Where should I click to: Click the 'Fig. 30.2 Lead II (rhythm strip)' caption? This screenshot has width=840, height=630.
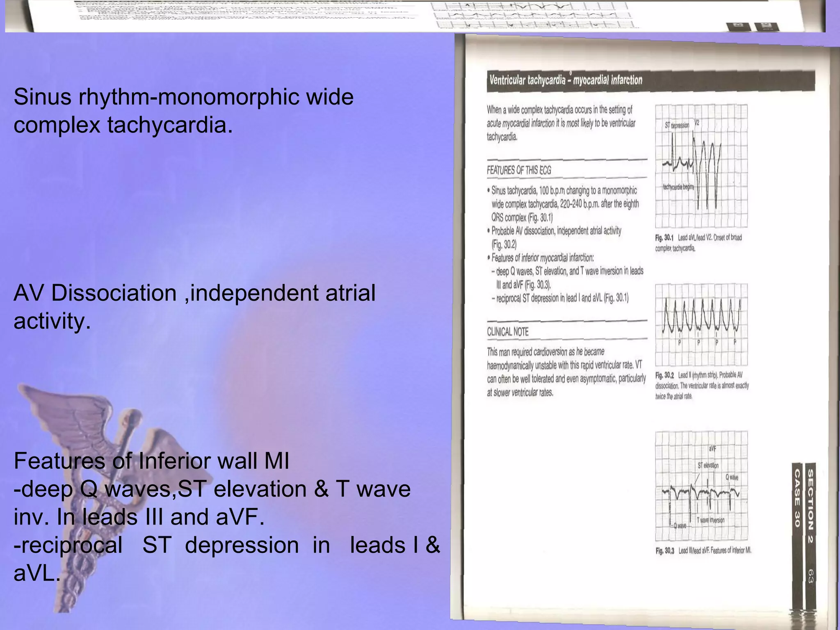[x=702, y=386]
